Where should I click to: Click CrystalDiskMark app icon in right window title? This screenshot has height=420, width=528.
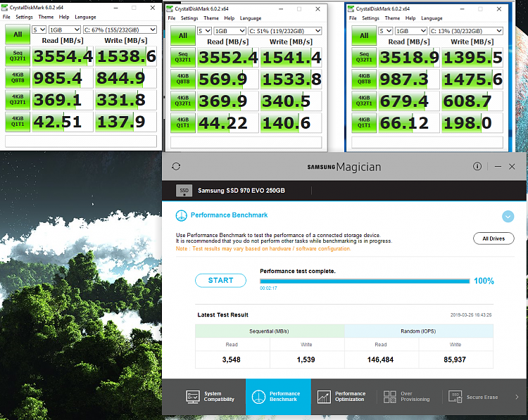[351, 8]
